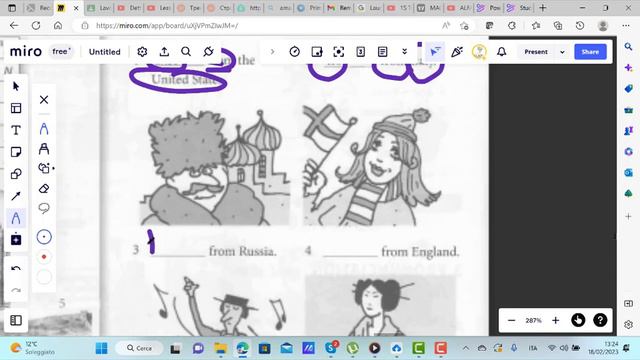This screenshot has height=360, width=640.
Task: Open File Explorer from taskbar
Action: click(220, 348)
